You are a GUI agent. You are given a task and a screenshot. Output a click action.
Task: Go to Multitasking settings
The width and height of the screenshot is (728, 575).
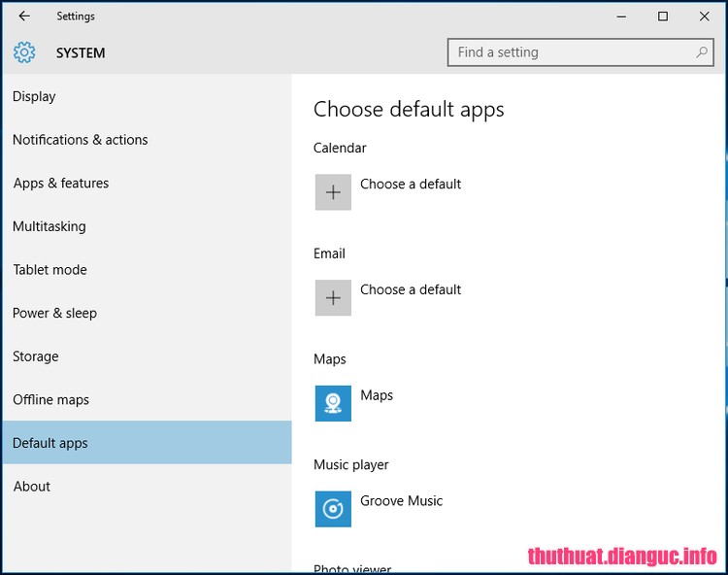coord(148,226)
